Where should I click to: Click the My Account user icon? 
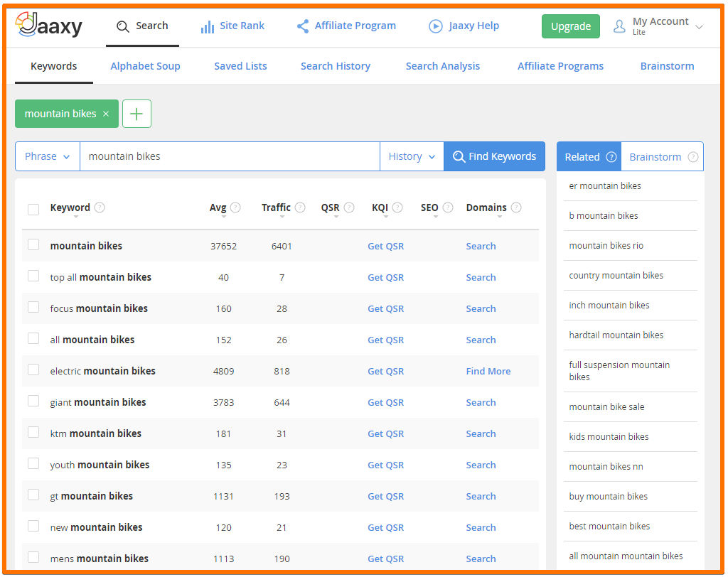(619, 26)
